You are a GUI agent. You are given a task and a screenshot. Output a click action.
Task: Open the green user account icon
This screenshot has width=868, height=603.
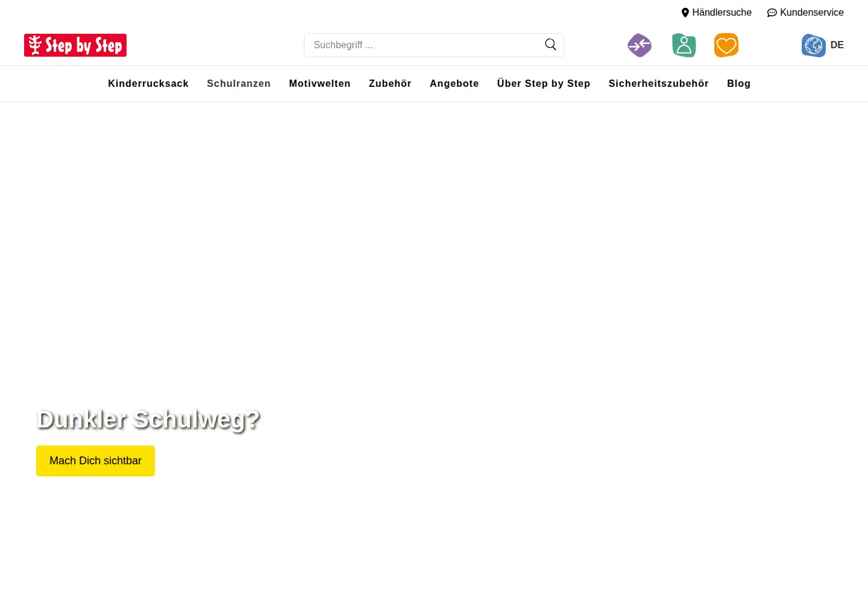click(x=684, y=45)
